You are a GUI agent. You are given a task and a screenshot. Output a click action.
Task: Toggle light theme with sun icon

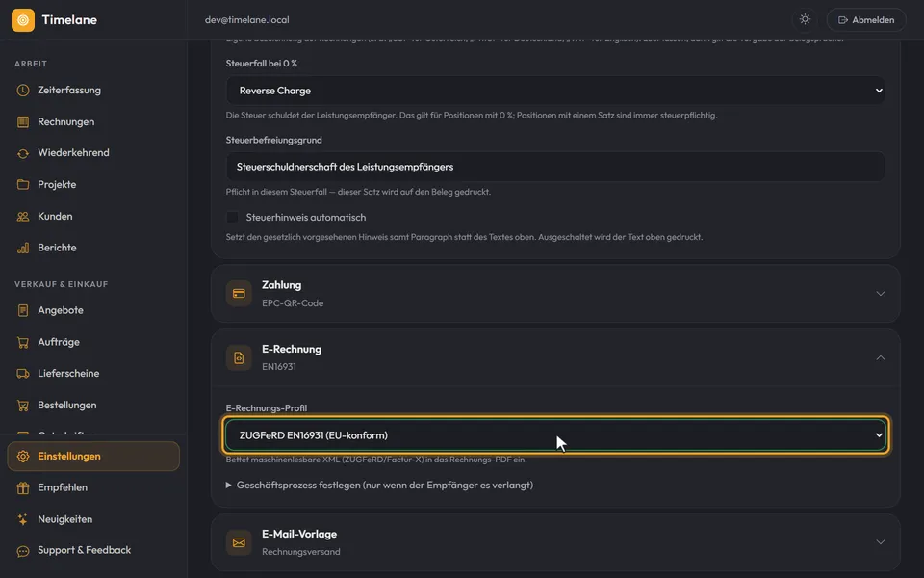[x=805, y=19]
